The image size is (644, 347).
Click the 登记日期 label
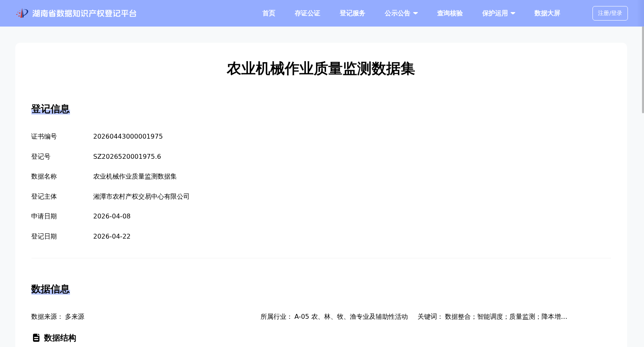coord(44,237)
